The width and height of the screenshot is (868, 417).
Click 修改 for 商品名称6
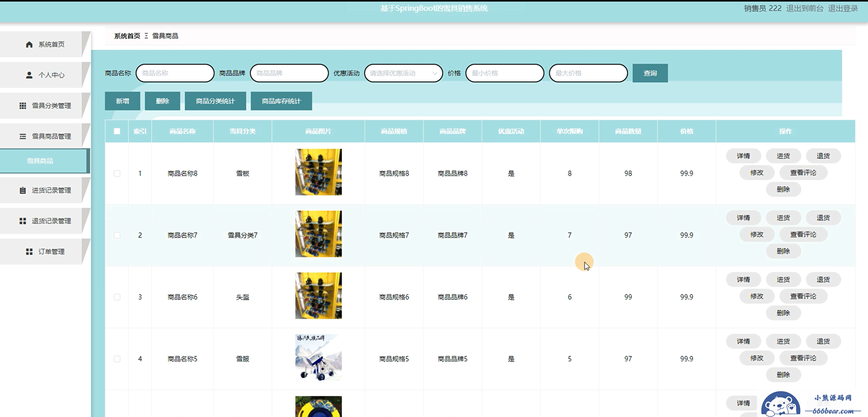tap(757, 296)
